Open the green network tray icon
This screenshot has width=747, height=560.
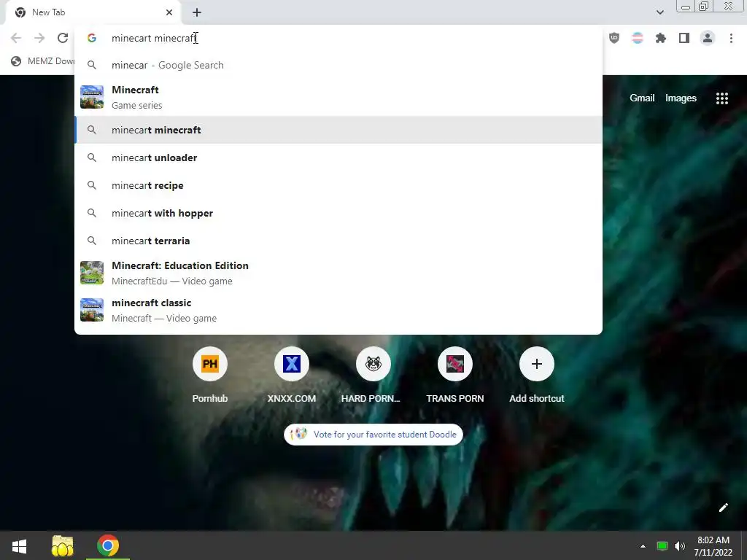point(662,546)
